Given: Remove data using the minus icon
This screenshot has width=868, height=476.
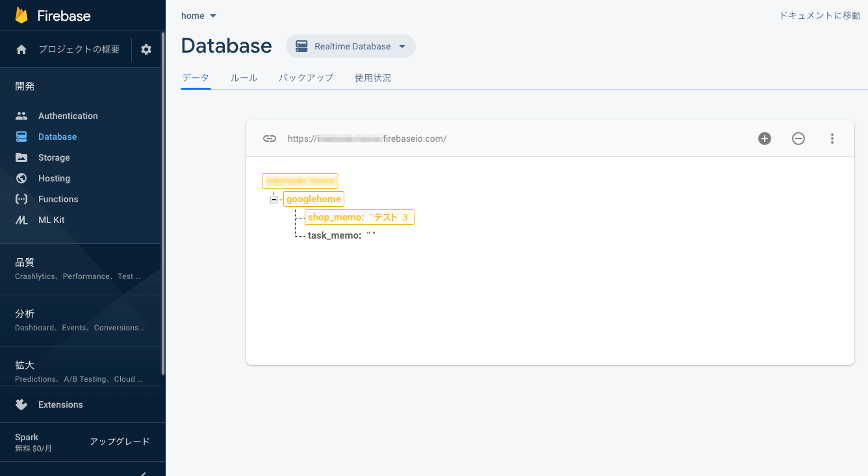Looking at the screenshot, I should pos(798,139).
